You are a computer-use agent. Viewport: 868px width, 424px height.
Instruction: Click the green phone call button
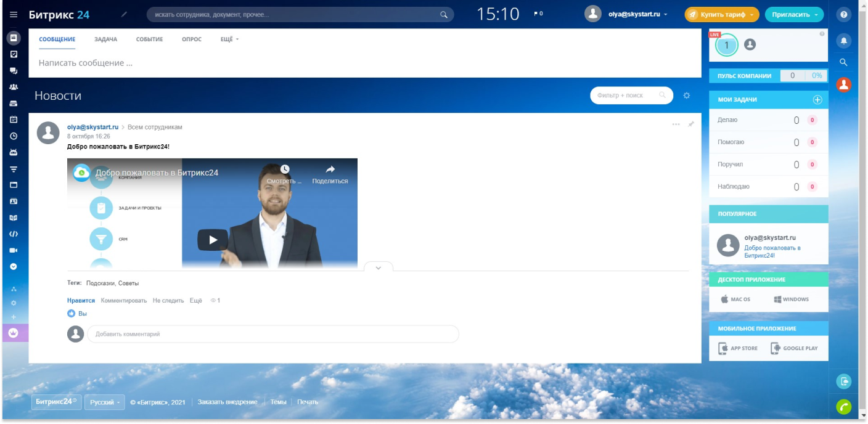(844, 407)
